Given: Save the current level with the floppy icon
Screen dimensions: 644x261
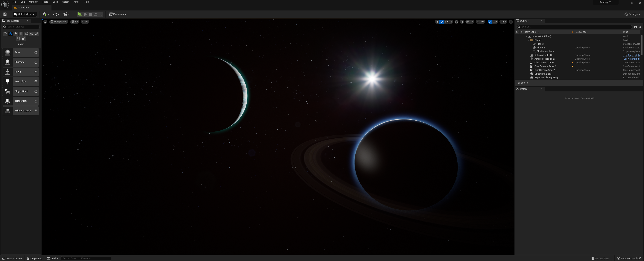Looking at the screenshot, I should tap(5, 14).
